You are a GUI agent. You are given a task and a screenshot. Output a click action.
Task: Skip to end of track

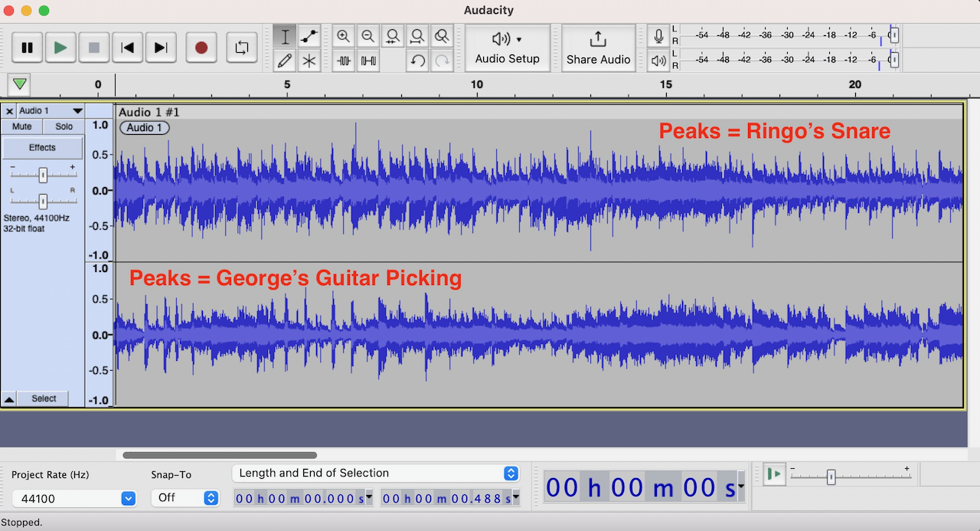coord(161,48)
